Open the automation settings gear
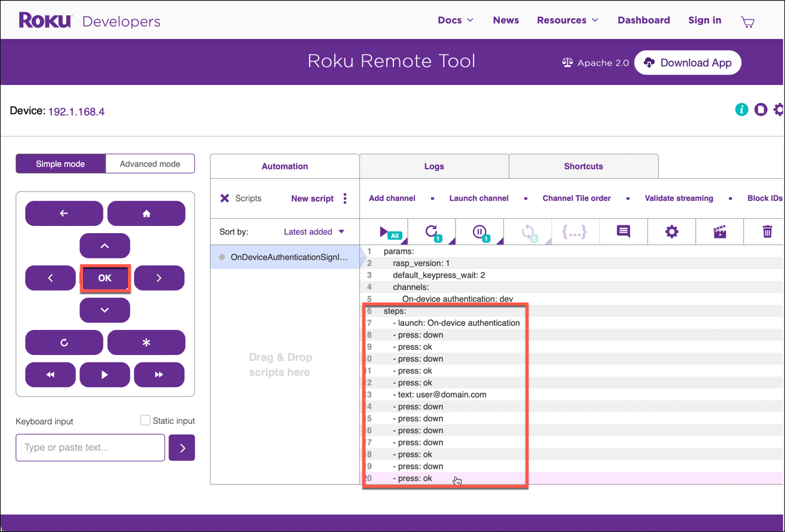 tap(671, 231)
